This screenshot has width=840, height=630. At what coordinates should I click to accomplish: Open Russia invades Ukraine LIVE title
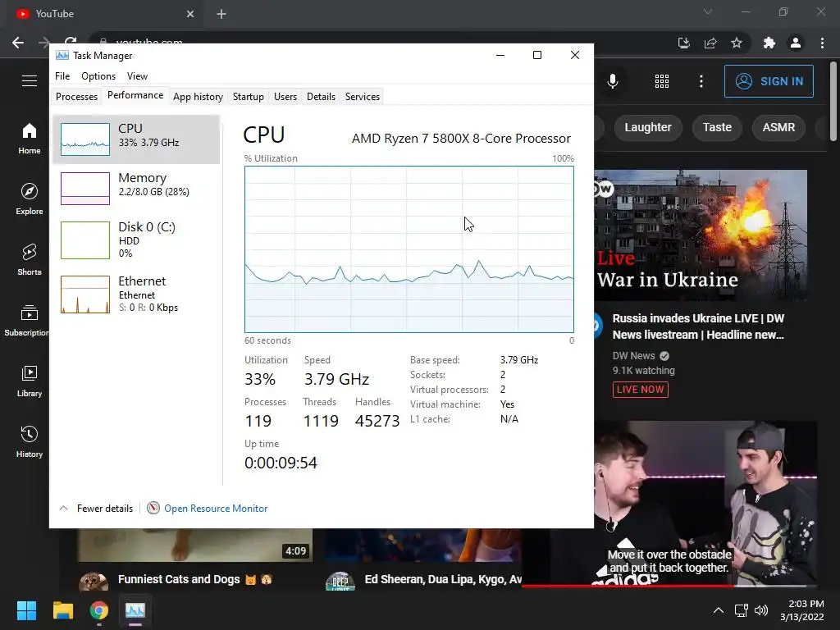tap(699, 326)
